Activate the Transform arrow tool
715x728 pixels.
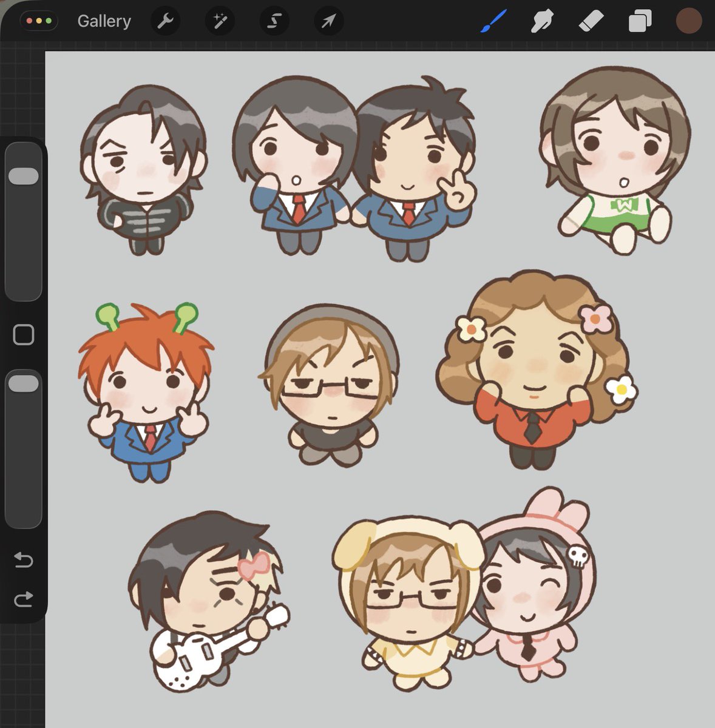point(328,21)
